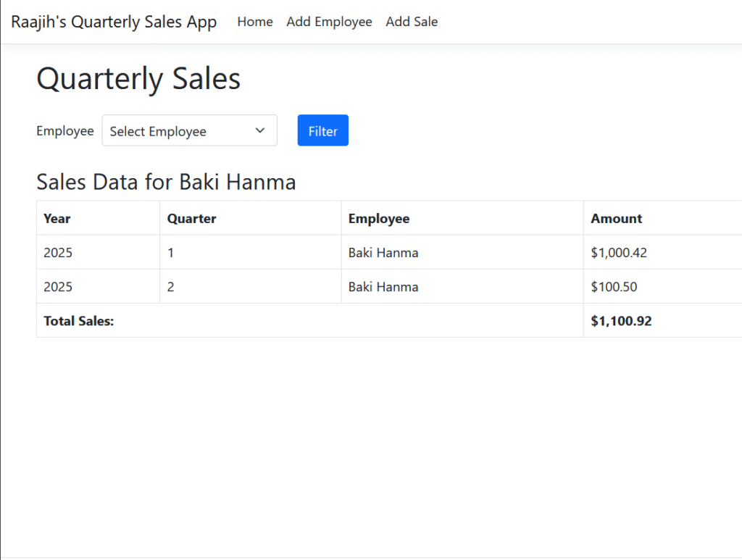Viewport: 742px width, 560px height.
Task: Click the Employee label beside the dropdown
Action: [x=65, y=131]
